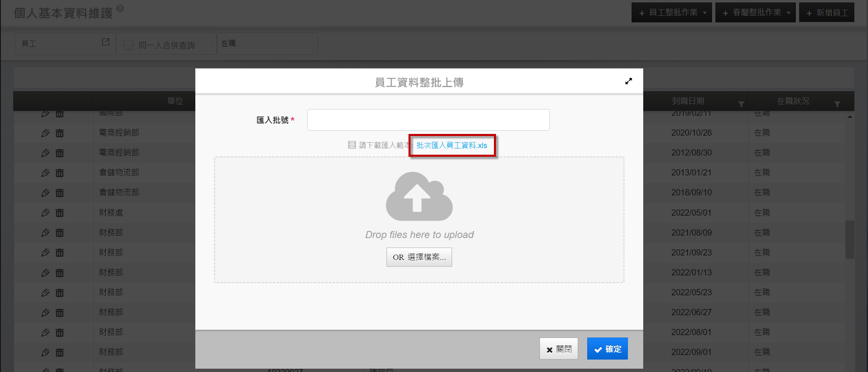Viewport: 868px width, 372px height.
Task: Click the filter icon on the 在職狀況 column
Action: point(837,104)
